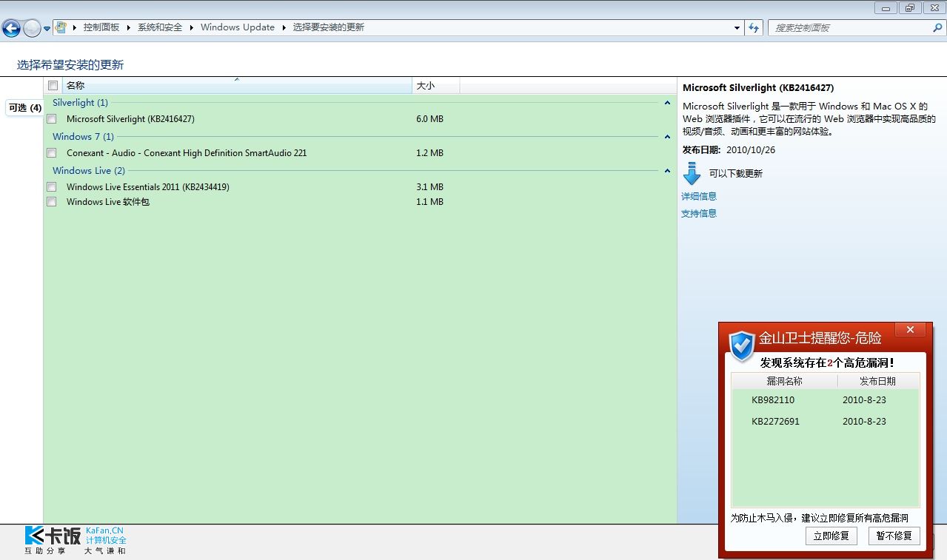947x560 pixels.
Task: Toggle the select-all checkbox in header
Action: [x=53, y=86]
